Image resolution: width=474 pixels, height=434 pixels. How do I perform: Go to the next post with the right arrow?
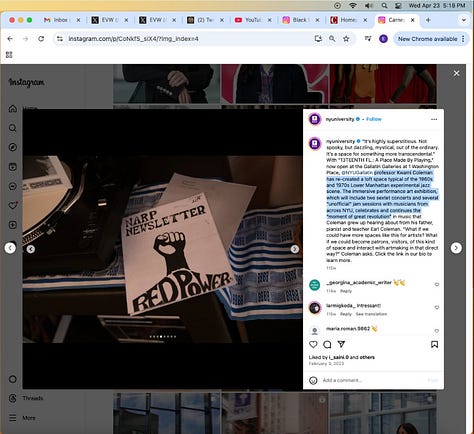point(456,248)
